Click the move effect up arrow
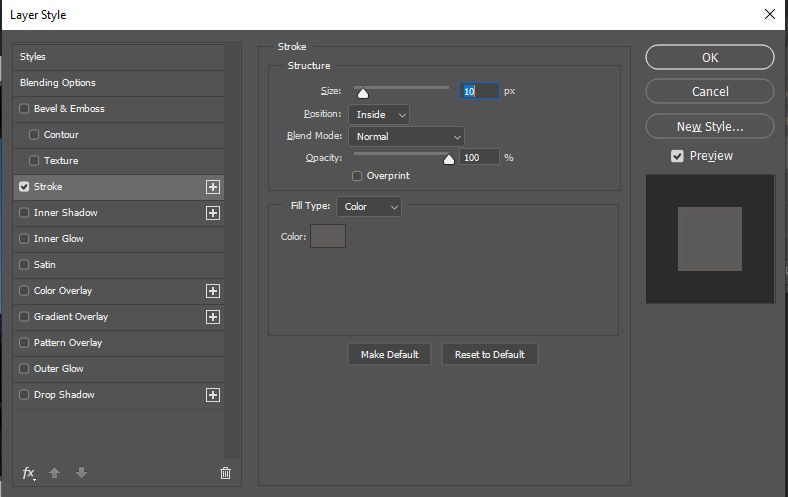The image size is (788, 497). coord(54,473)
